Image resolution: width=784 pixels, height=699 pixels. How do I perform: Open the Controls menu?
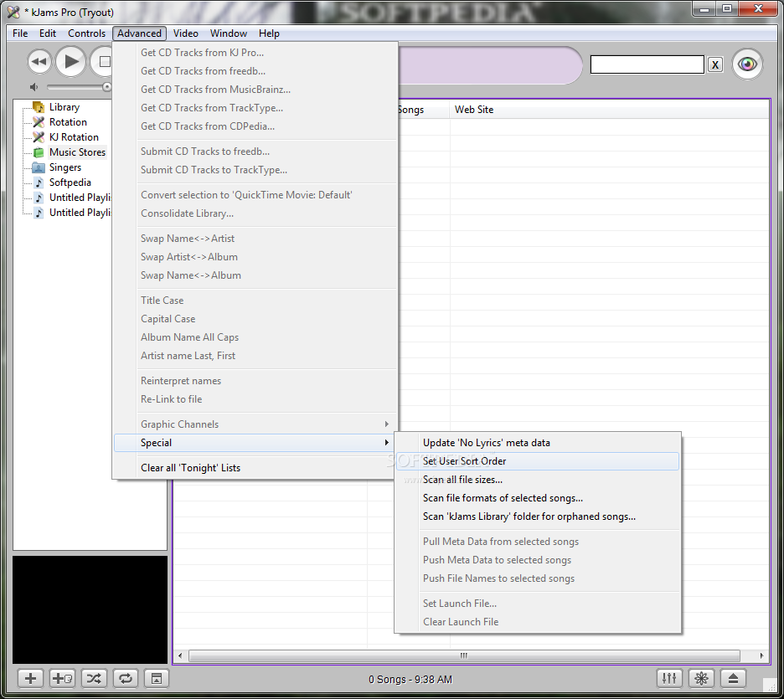click(86, 33)
